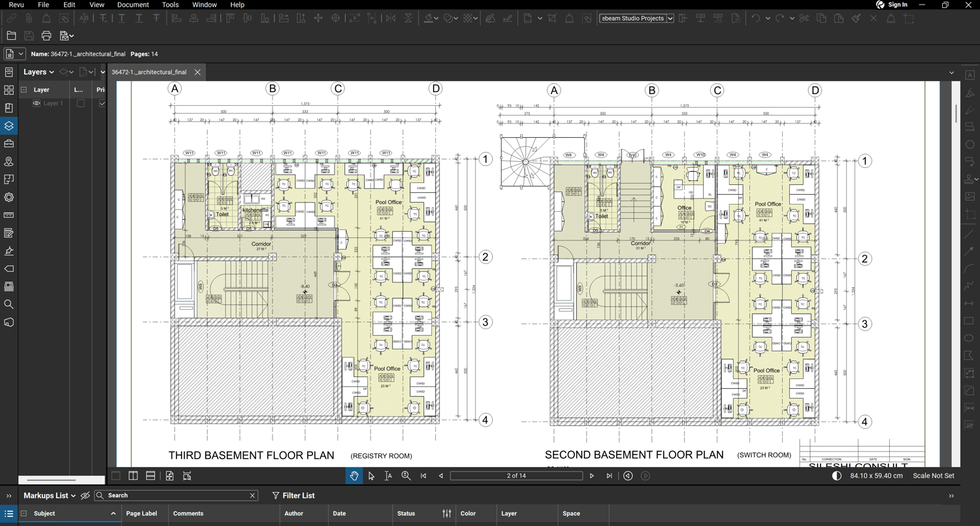This screenshot has height=526, width=980.
Task: Choose the Select arrow tool in navigation bar
Action: click(x=371, y=476)
